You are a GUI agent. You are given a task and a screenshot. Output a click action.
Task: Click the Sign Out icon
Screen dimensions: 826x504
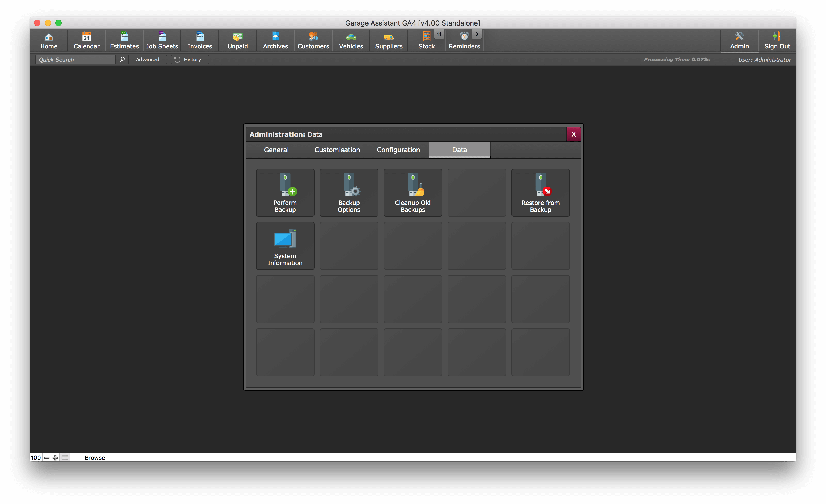[777, 40]
